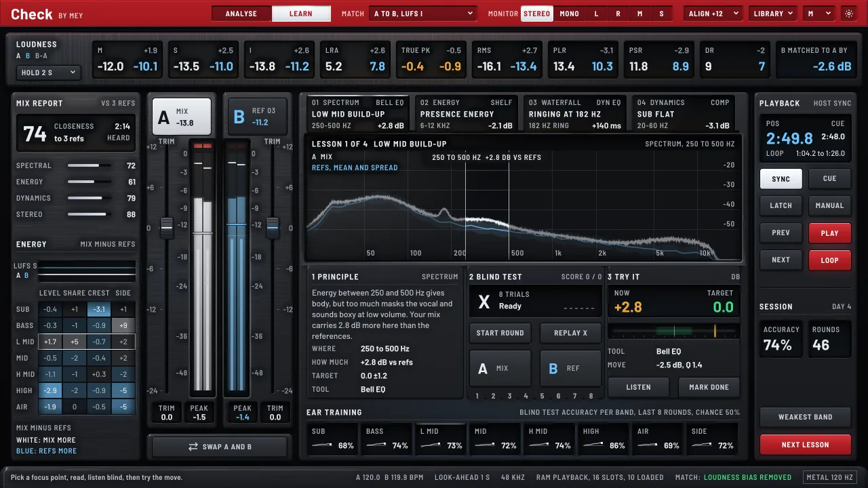Open the 04 Dynamics lesson tab

point(683,114)
